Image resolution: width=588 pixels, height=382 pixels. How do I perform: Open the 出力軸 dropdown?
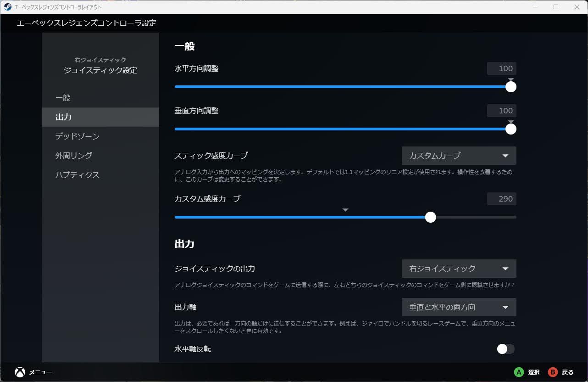(459, 307)
